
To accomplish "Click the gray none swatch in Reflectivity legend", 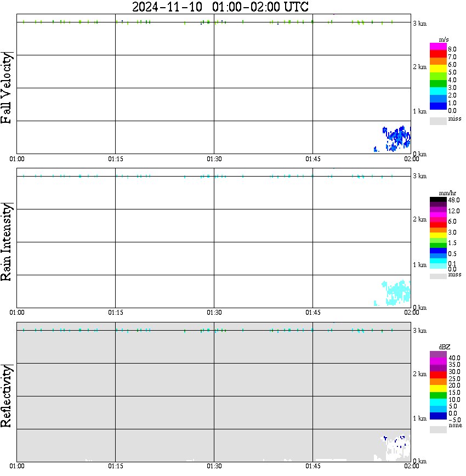I will point(438,429).
